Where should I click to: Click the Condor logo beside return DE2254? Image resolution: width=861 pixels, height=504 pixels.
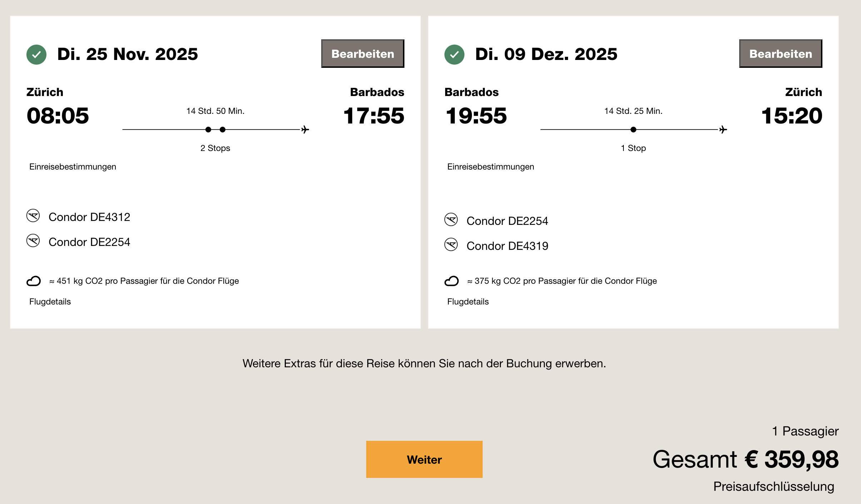click(x=451, y=220)
